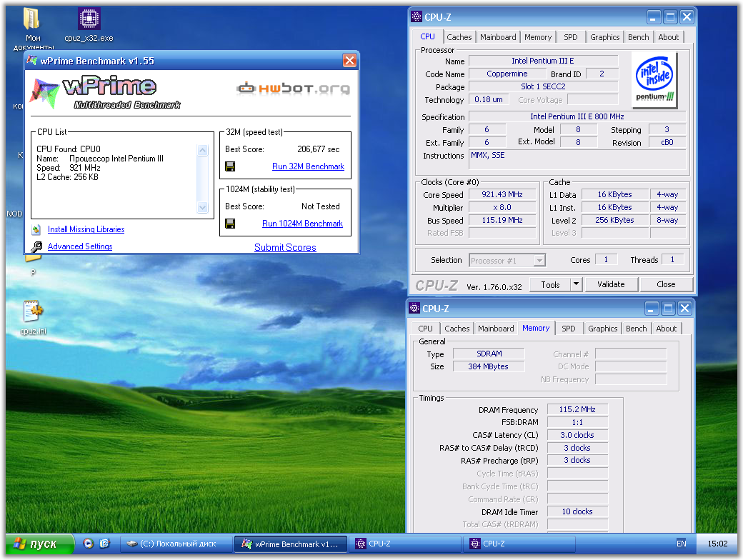Screen dimensions: 743x560
Task: Click the Submit Scores link
Action: tap(285, 247)
